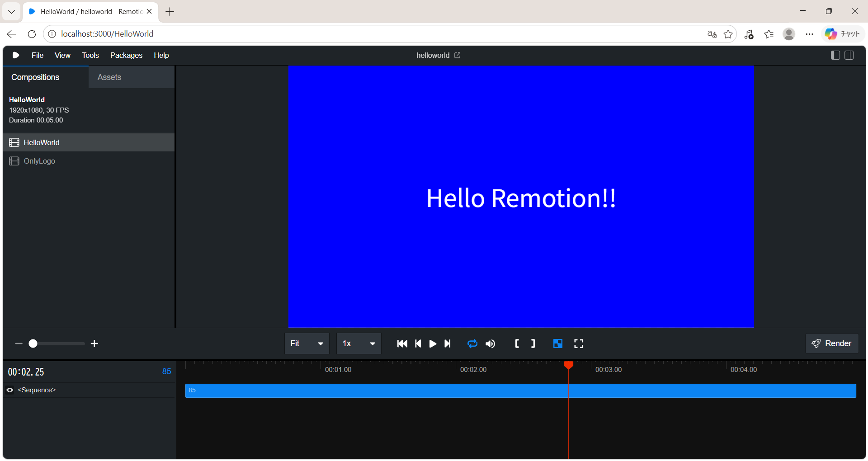868x461 pixels.
Task: Set the out-point marker bracket
Action: click(533, 344)
